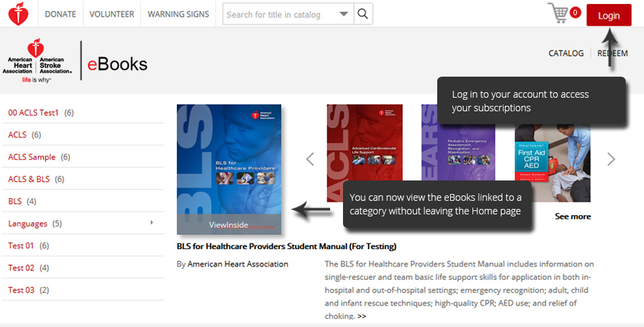Screen dimensions: 644x327
Task: Open the REDEEM link
Action: (612, 53)
